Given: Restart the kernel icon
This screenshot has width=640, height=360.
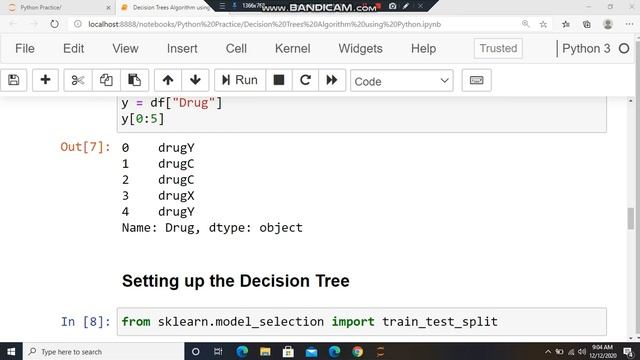Looking at the screenshot, I should pyautogui.click(x=305, y=80).
